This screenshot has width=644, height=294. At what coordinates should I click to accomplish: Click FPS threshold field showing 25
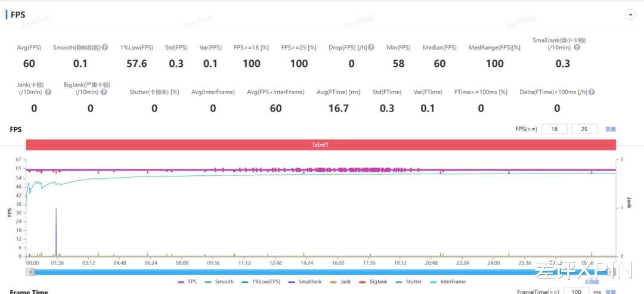584,129
